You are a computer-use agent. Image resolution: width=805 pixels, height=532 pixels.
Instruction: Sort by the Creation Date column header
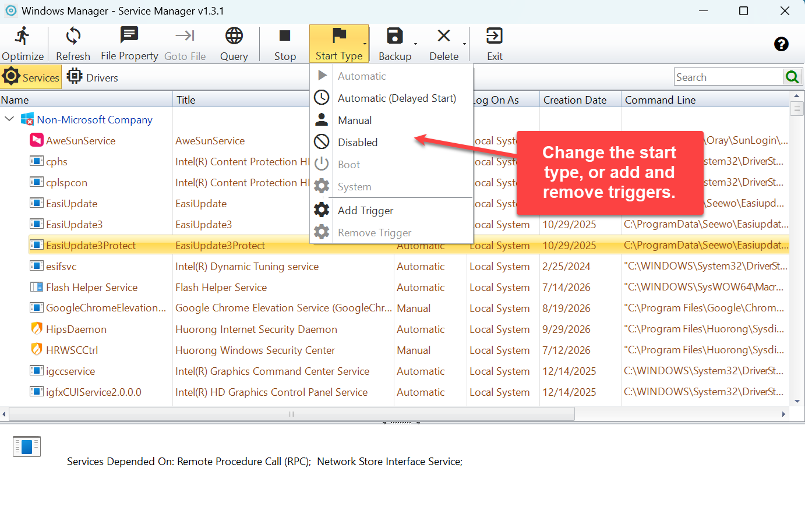click(x=580, y=100)
